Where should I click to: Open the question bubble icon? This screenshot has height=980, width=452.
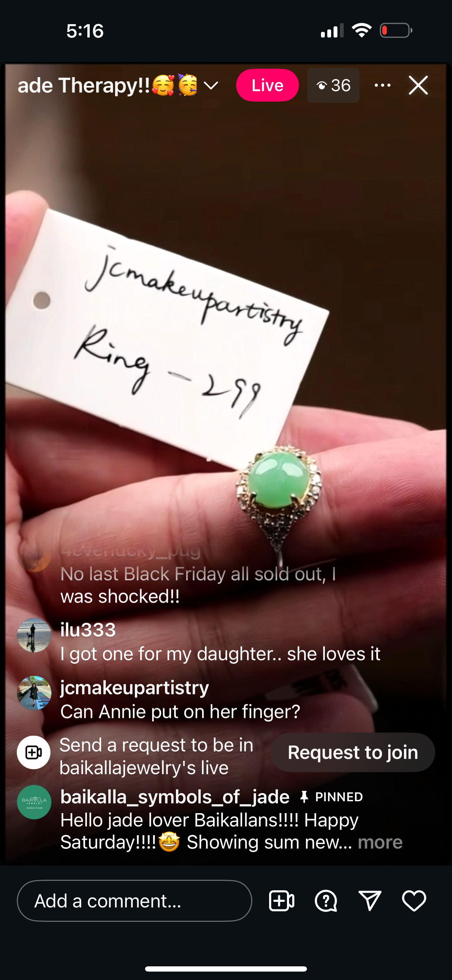coord(326,900)
